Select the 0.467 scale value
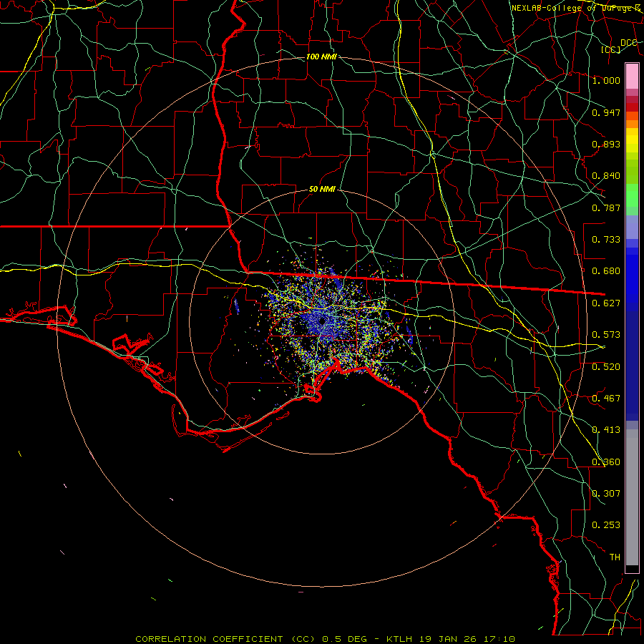Screen dimensions: 644x644 tap(606, 399)
